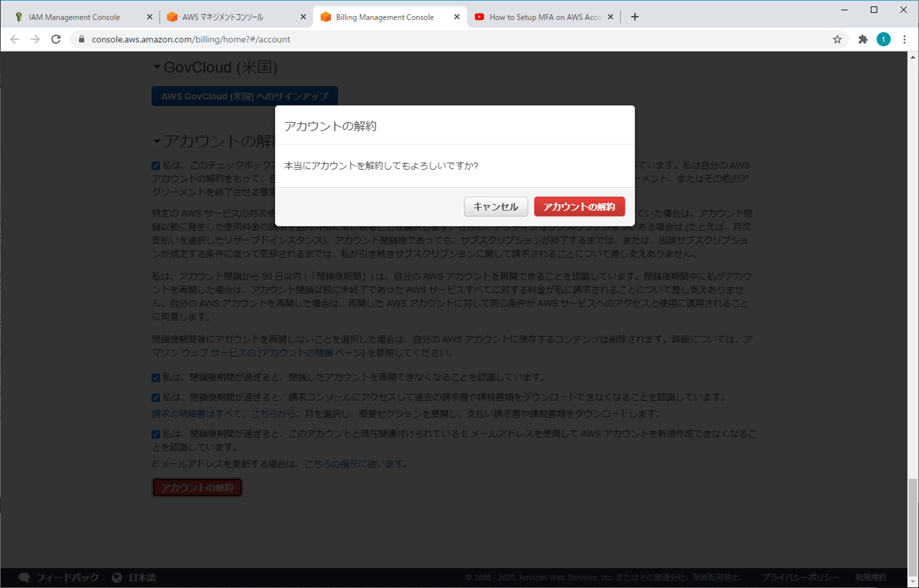Click the キャンセル button in the dialog
Image resolution: width=919 pixels, height=588 pixels.
point(495,206)
